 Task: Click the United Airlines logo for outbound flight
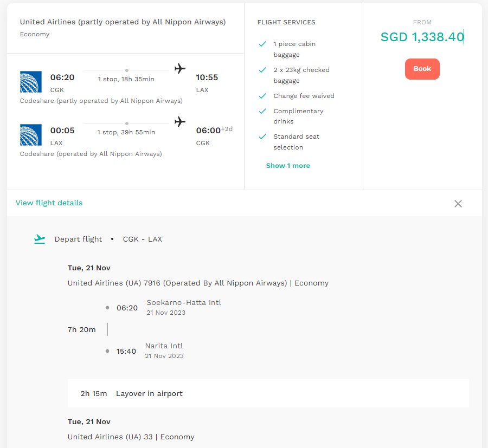coord(31,82)
